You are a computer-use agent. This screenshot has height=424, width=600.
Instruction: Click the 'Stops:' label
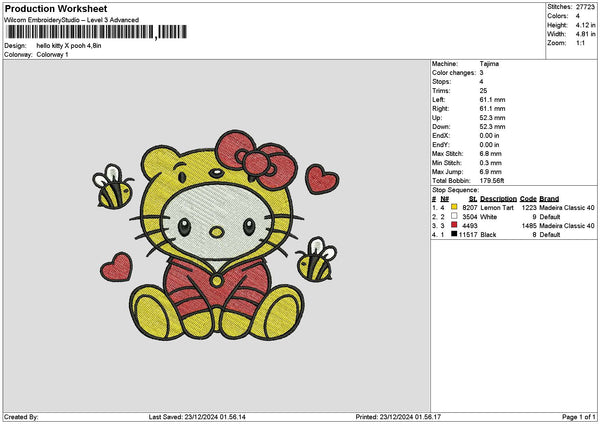point(442,82)
